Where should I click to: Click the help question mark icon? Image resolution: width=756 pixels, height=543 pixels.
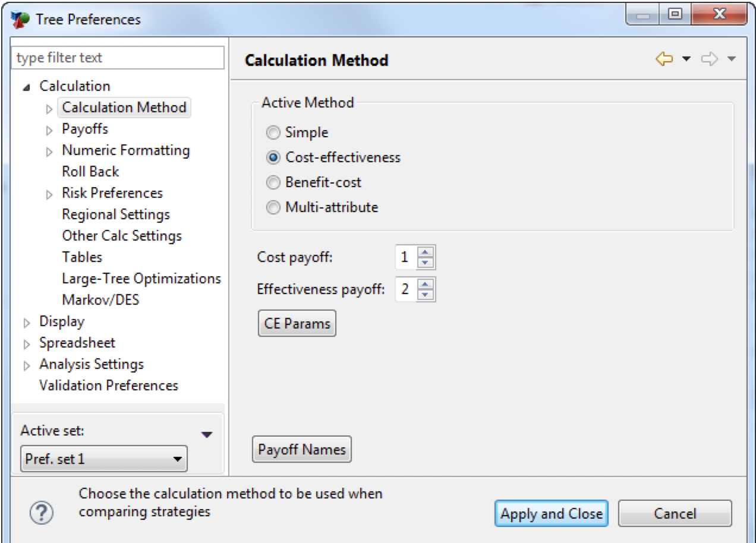point(41,513)
